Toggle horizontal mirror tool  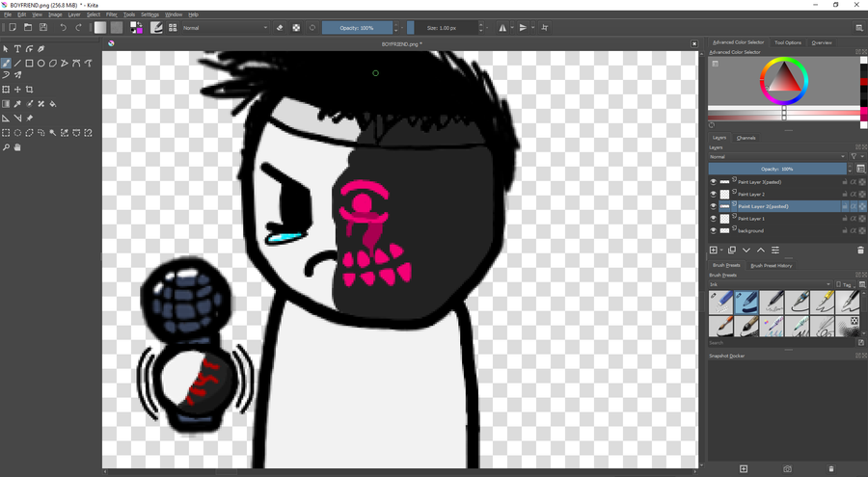pos(502,27)
